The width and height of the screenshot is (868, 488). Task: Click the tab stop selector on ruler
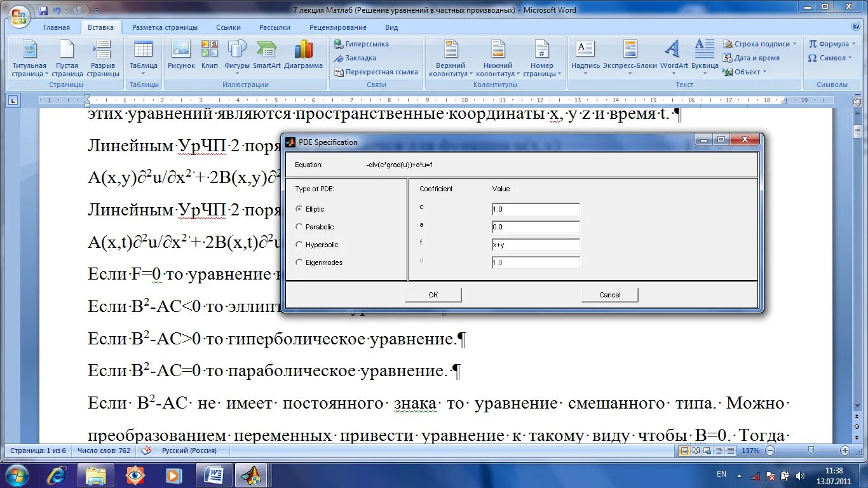pyautogui.click(x=13, y=100)
